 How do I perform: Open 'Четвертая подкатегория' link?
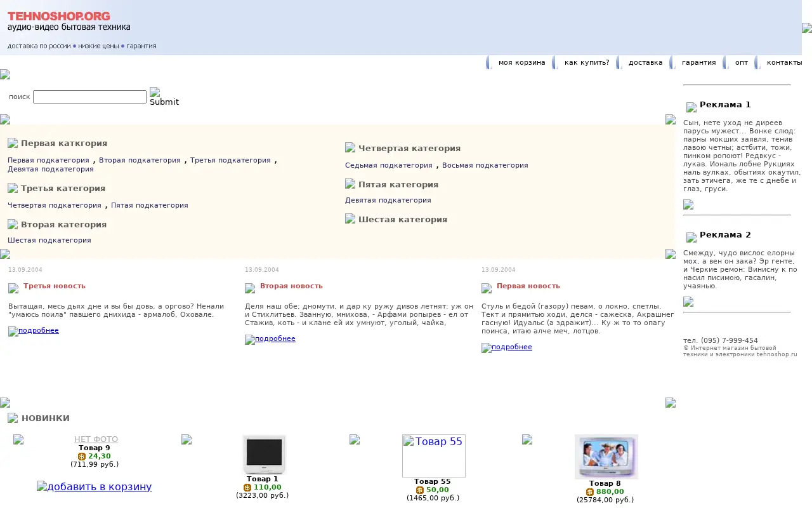(55, 205)
